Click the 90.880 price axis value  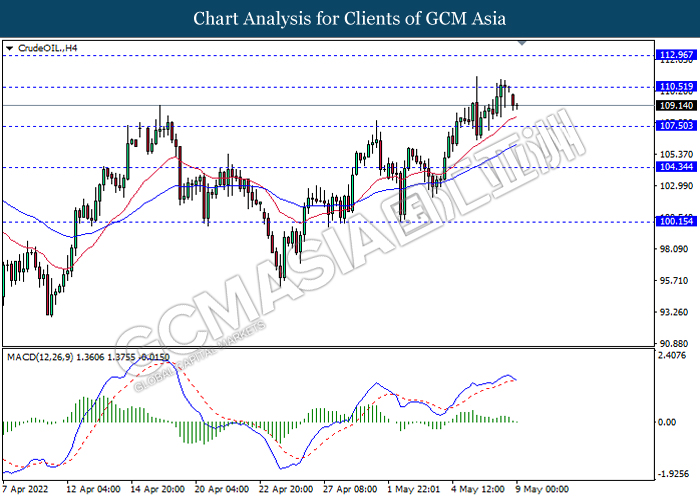tap(676, 343)
